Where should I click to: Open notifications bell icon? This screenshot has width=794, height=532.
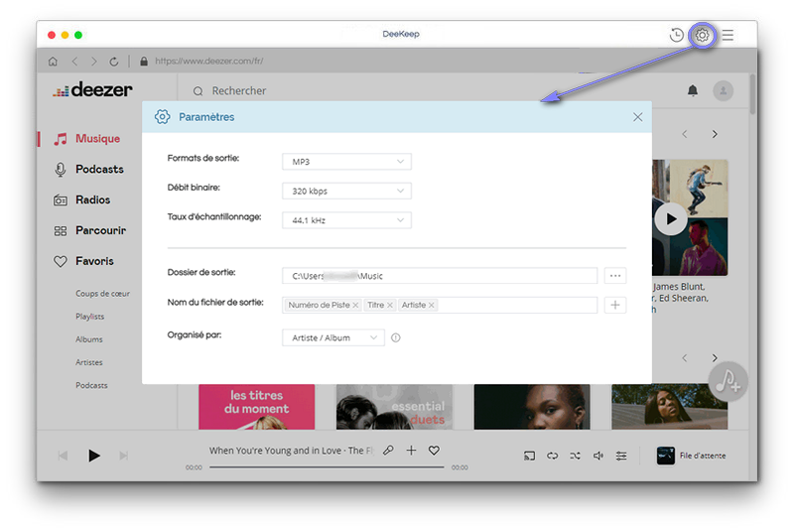(x=692, y=90)
